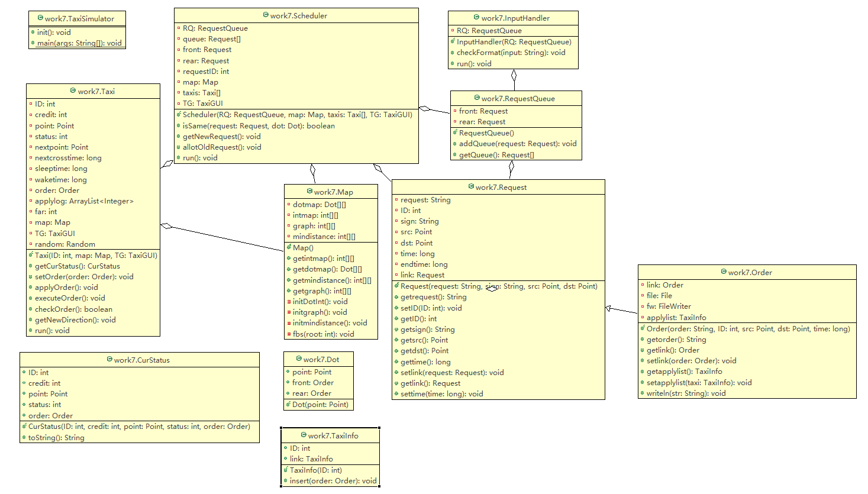Select the Map() constructor
This screenshot has width=868, height=494.
coord(303,248)
